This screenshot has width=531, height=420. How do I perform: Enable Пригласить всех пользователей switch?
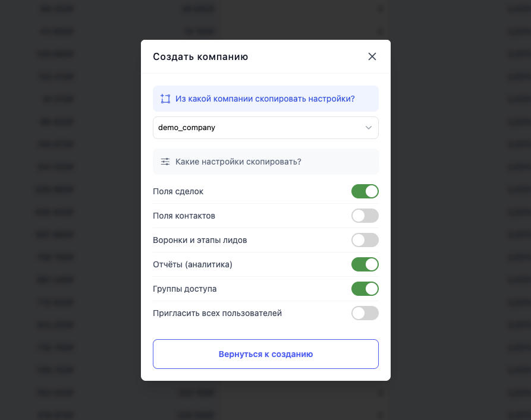[365, 313]
